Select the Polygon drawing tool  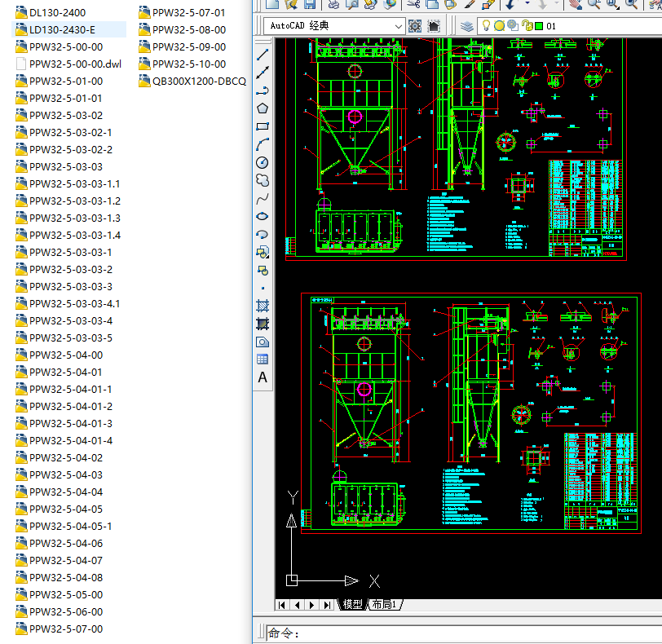[263, 108]
